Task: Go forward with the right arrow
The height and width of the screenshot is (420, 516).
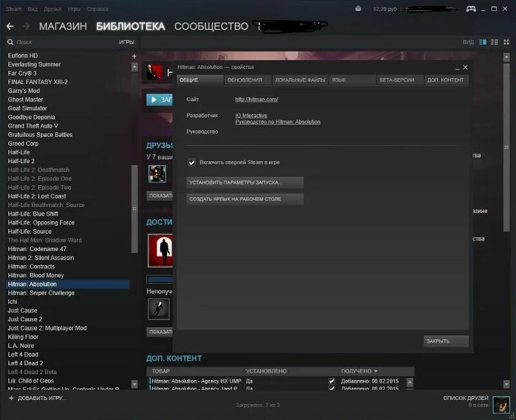Action: coord(26,26)
